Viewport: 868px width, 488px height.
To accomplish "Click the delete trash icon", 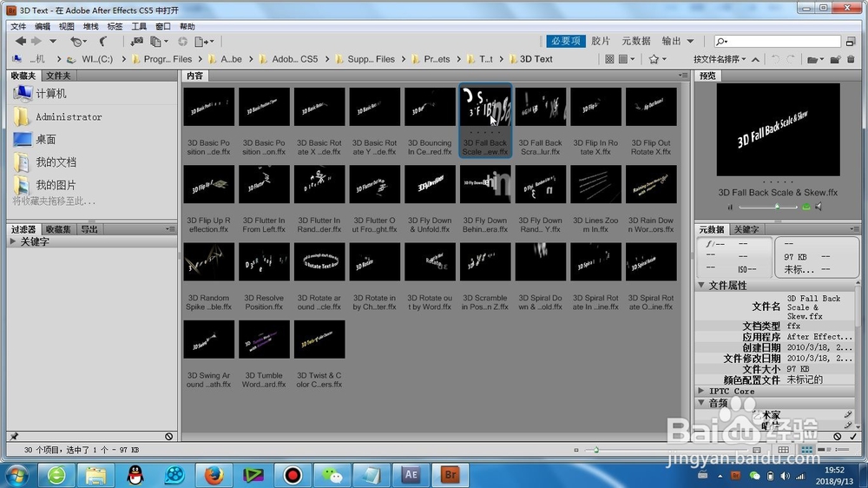I will coord(851,59).
